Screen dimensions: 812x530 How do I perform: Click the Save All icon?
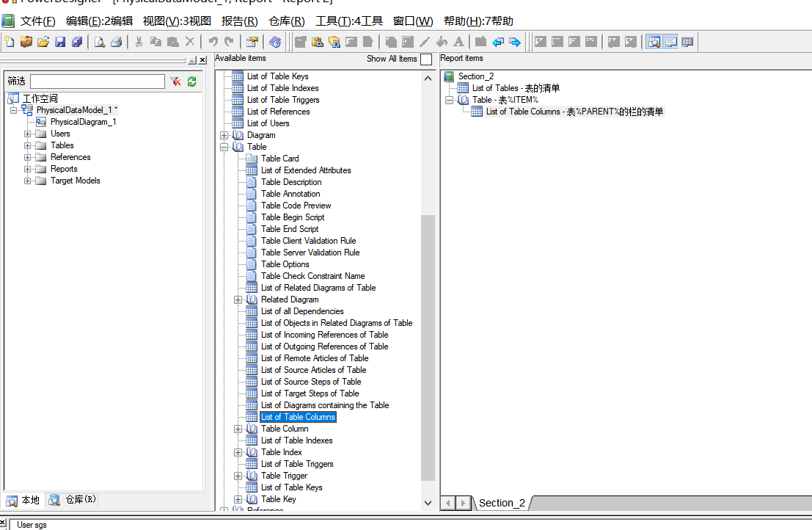coord(77,42)
